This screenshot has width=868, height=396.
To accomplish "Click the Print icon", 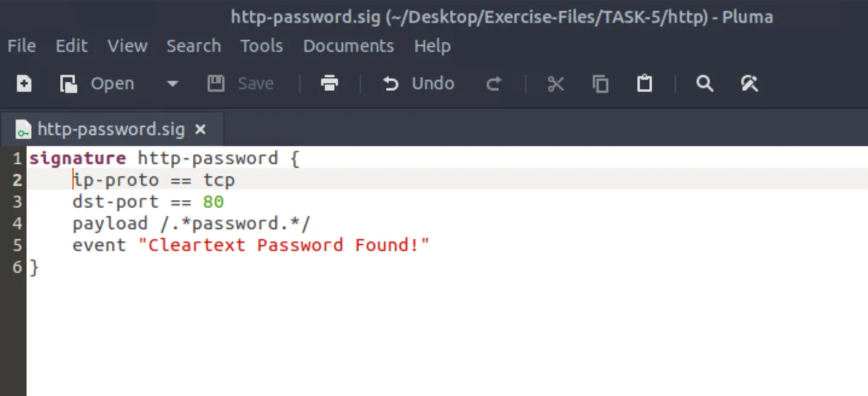I will click(x=330, y=83).
